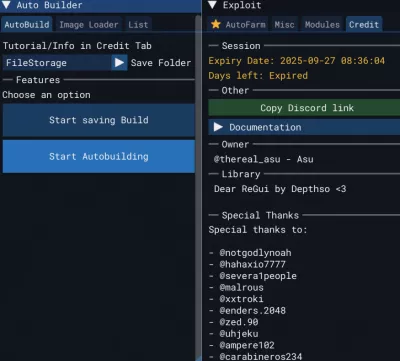Viewport: 400px width, 361px height.
Task: Click the FileStorage combo box field
Action: click(x=57, y=63)
